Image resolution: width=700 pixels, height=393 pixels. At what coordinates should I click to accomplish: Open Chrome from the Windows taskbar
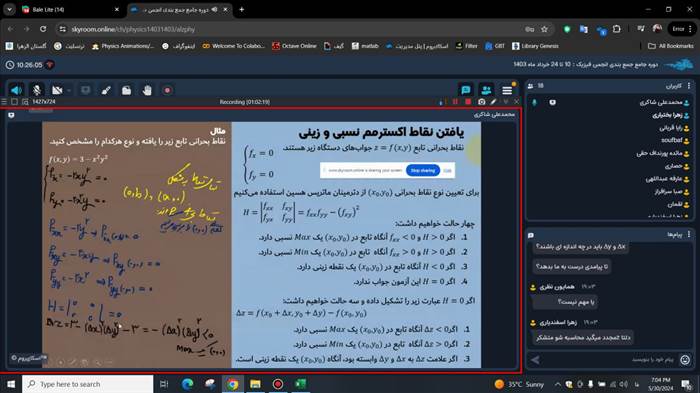[x=232, y=384]
